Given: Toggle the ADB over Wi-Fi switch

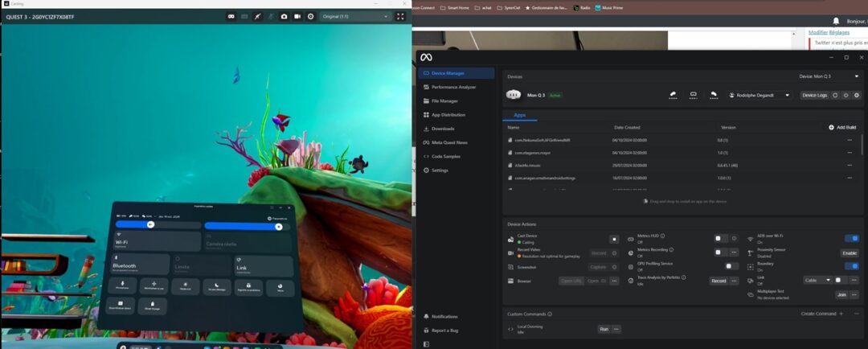Looking at the screenshot, I should click(852, 238).
